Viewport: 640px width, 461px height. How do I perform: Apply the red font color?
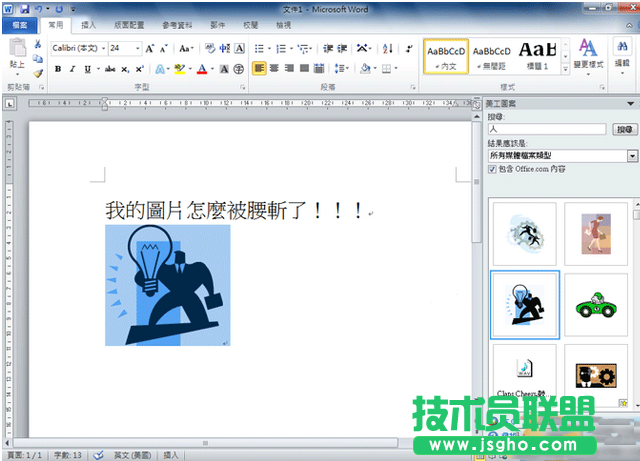[202, 69]
